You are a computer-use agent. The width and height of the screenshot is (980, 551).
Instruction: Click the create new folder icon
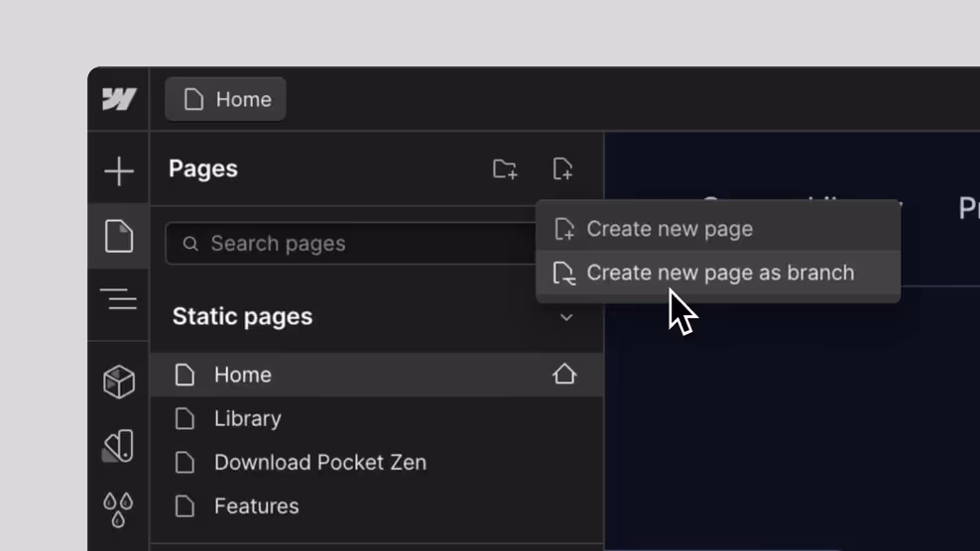pos(504,168)
